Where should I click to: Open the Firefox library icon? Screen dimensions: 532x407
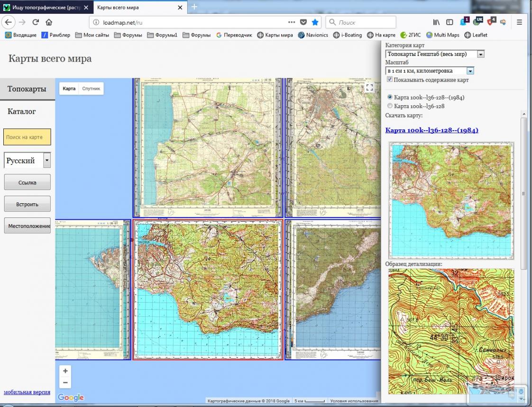click(x=436, y=22)
